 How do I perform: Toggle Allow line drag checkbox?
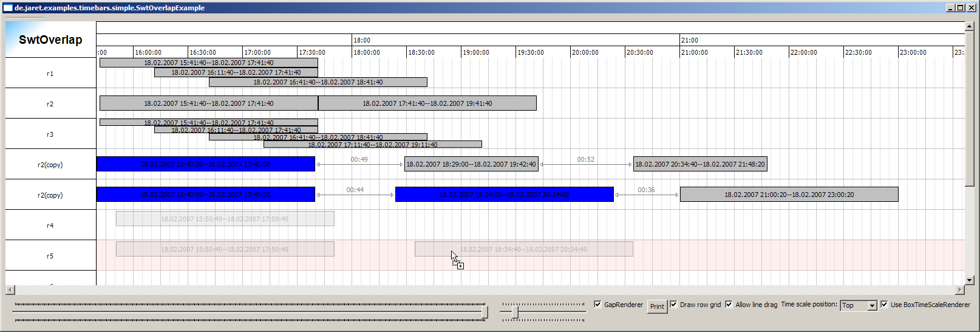(x=729, y=305)
